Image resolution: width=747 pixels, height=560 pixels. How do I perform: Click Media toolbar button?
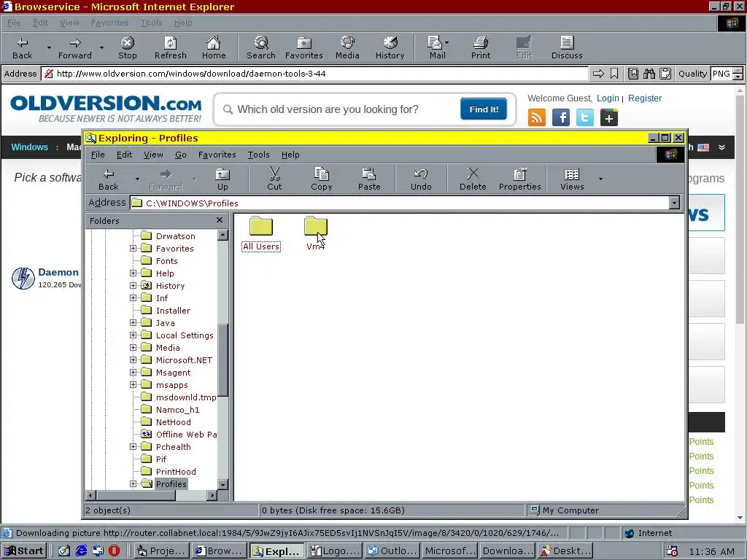pyautogui.click(x=347, y=47)
